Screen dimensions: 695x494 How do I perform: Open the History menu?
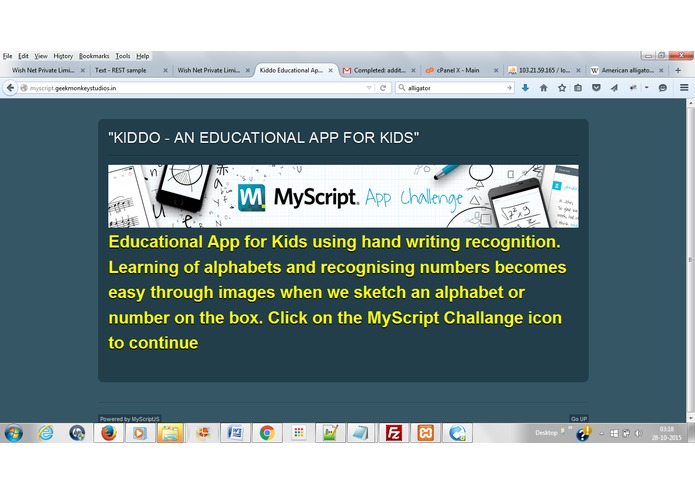click(63, 56)
